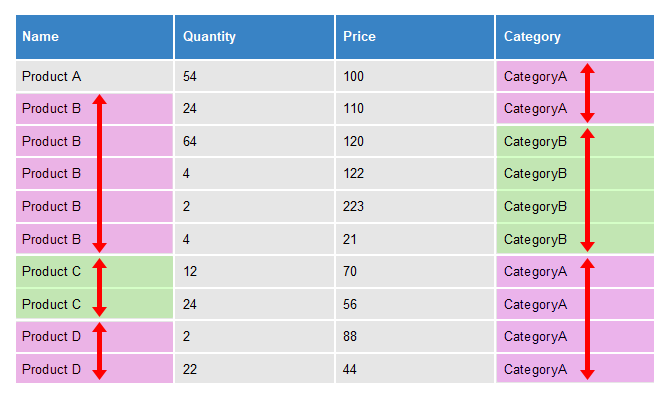
Task: Click the red arrow beside Product C rows
Action: click(100, 287)
